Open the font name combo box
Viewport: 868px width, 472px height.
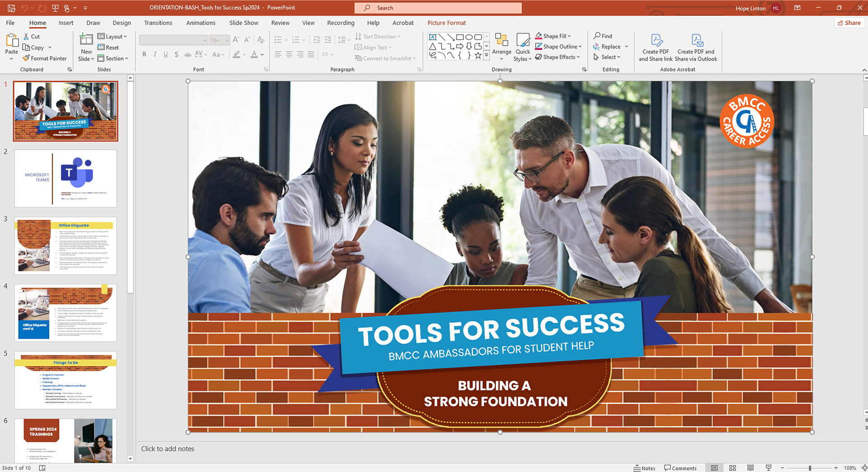point(174,40)
